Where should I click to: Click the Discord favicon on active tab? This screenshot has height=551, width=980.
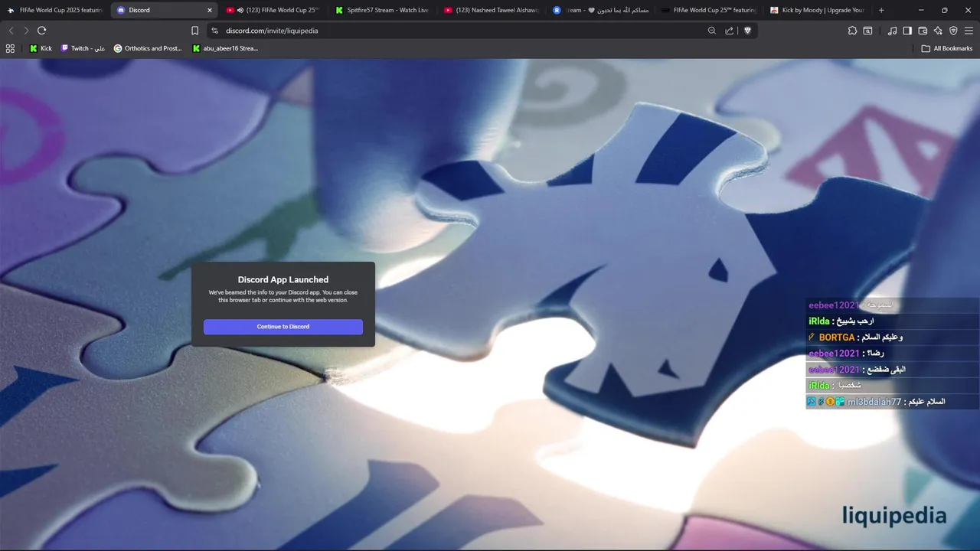(x=121, y=10)
